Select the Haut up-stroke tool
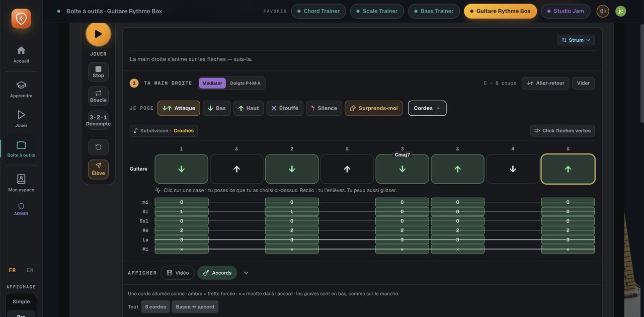Viewport: 644px width, 317px height. [249, 108]
